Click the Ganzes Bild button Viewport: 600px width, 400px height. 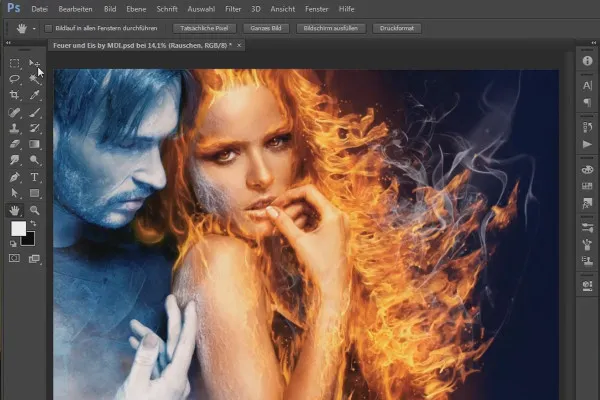pyautogui.click(x=266, y=28)
